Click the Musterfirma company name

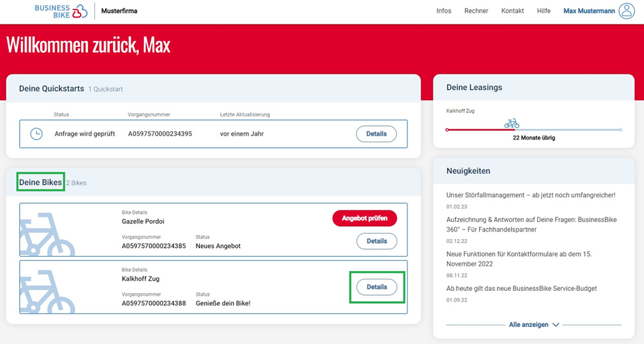[119, 11]
